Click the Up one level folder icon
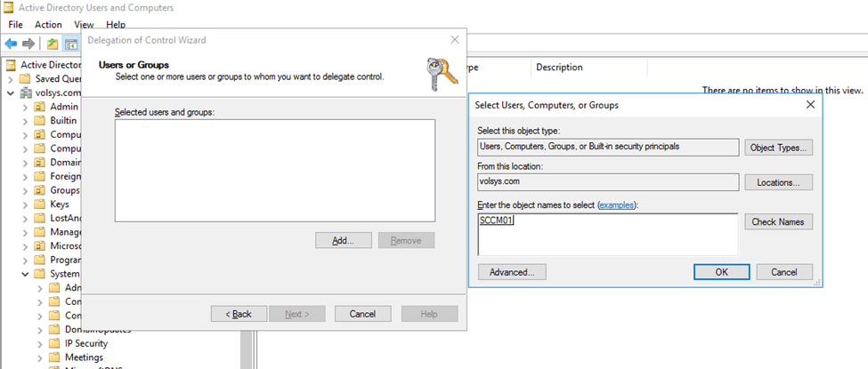 click(x=53, y=44)
